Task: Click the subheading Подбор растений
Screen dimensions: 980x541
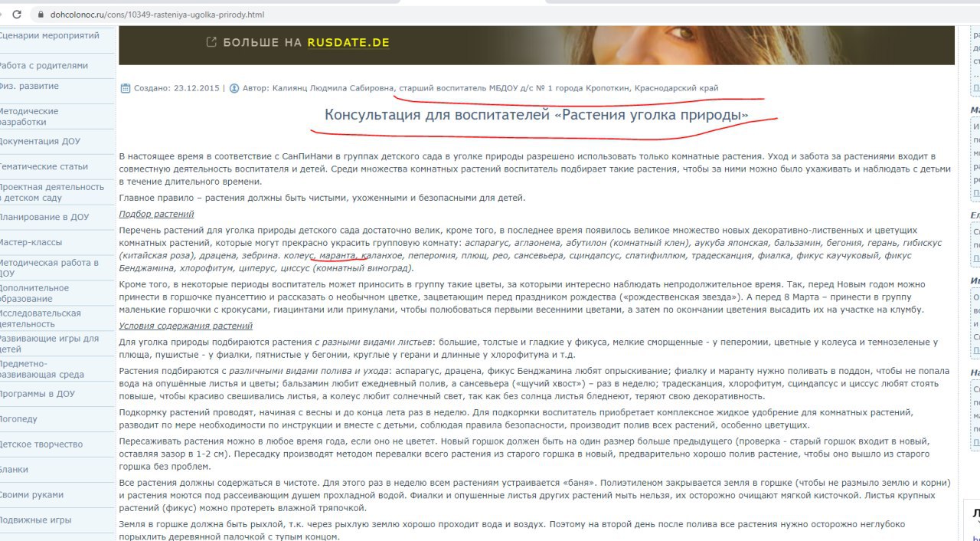Action: coord(156,214)
